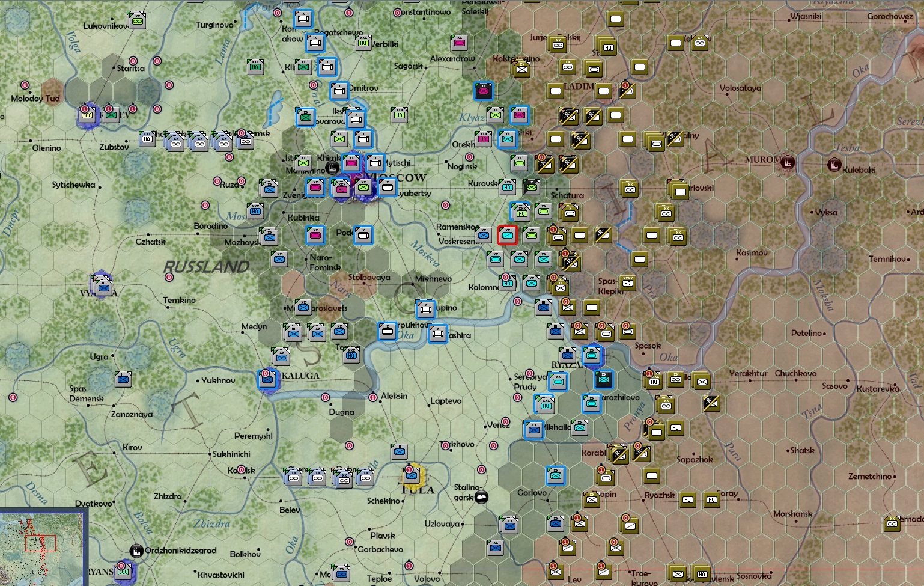The image size is (924, 586).
Task: Select the cyan unit on Ryazan
Action: click(x=592, y=356)
